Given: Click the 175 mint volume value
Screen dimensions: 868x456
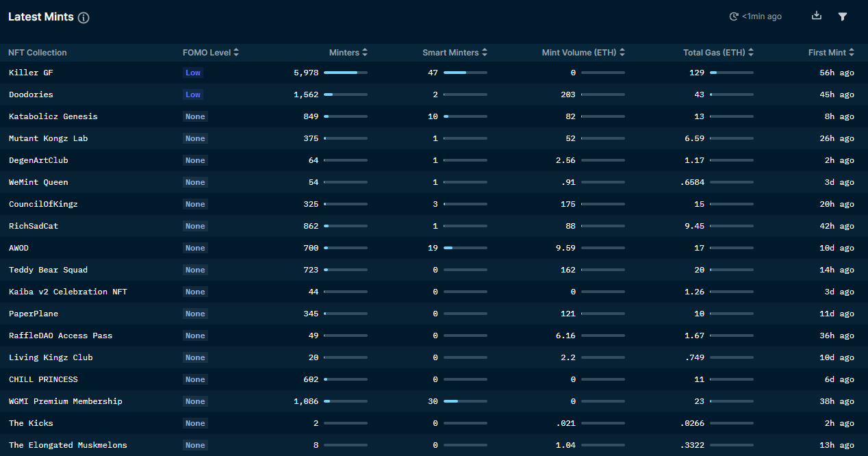Looking at the screenshot, I should [568, 204].
